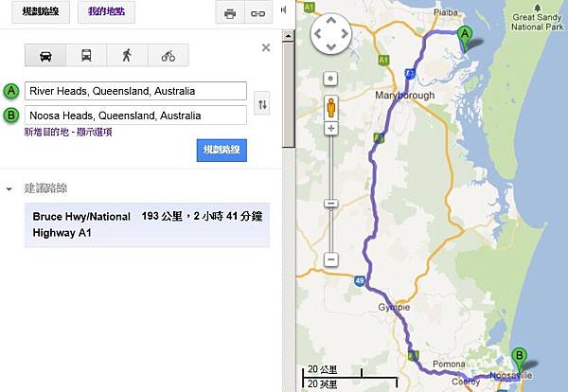Open the link share icon

coord(257,13)
